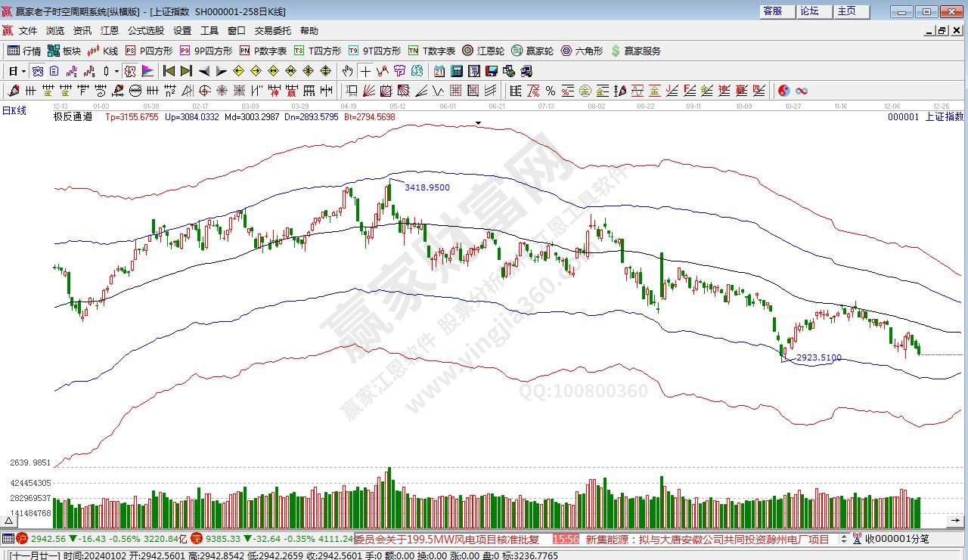Open the 日 period dropdown
Screen dimensions: 968x560
tap(17, 71)
